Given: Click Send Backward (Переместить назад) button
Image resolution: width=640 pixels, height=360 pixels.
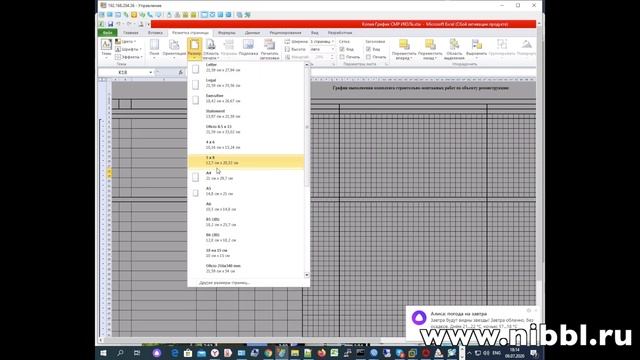Looking at the screenshot, I should [x=430, y=49].
